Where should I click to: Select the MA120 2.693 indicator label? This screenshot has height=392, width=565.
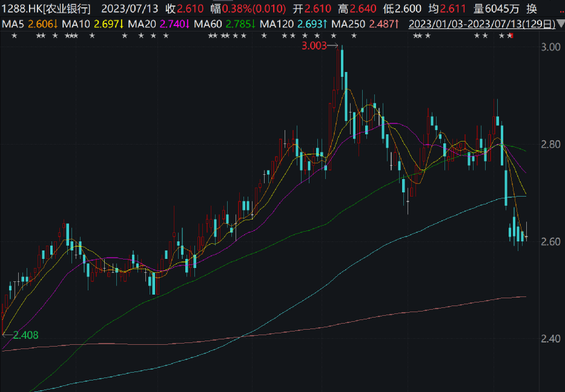point(294,24)
